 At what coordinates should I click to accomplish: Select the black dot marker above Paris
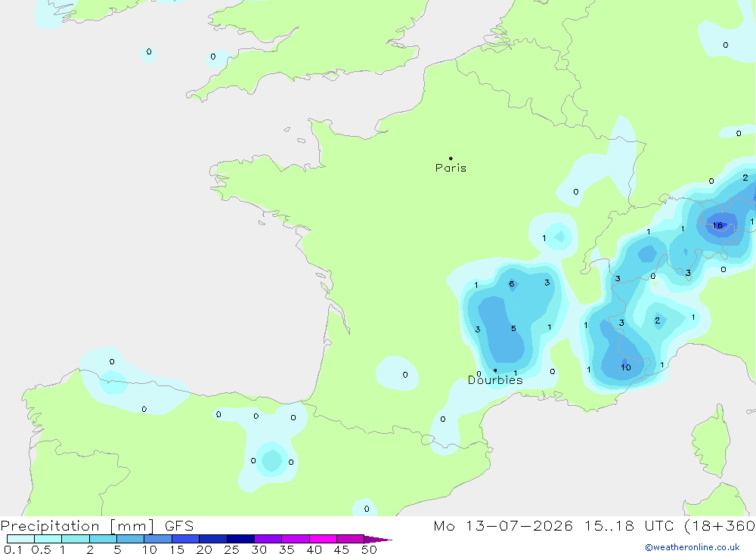pos(451,158)
